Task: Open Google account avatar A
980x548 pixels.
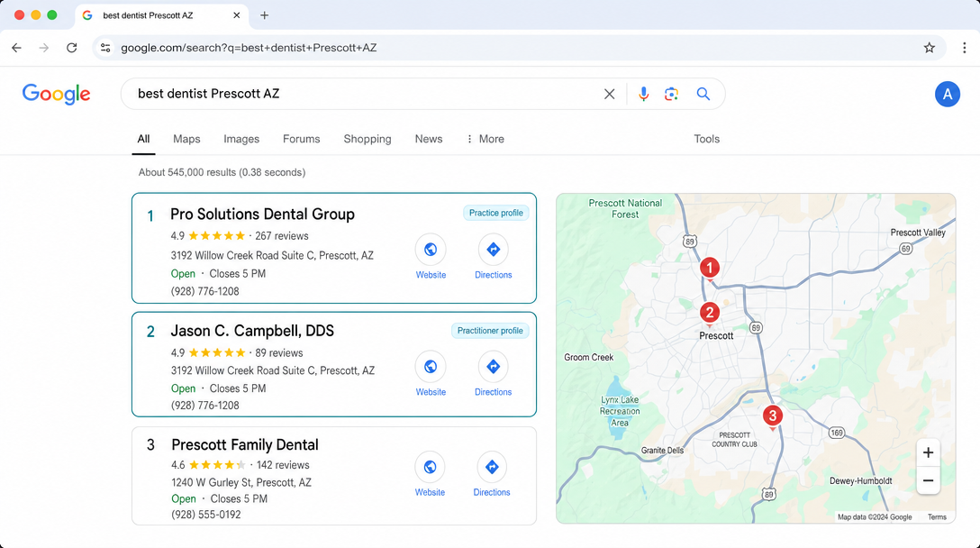Action: click(x=947, y=94)
